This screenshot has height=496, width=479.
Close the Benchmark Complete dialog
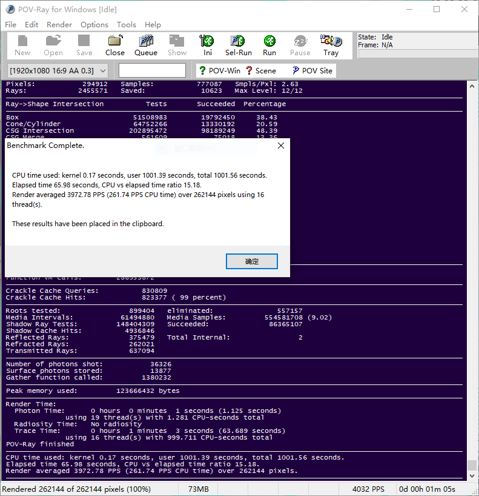click(281, 145)
